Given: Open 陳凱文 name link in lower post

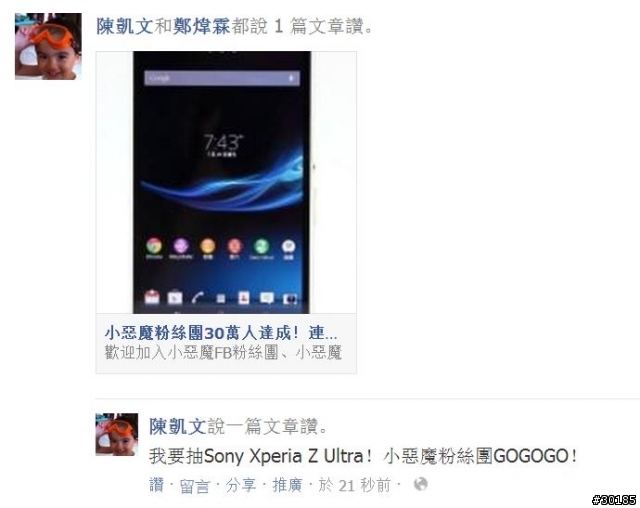Looking at the screenshot, I should [x=178, y=426].
